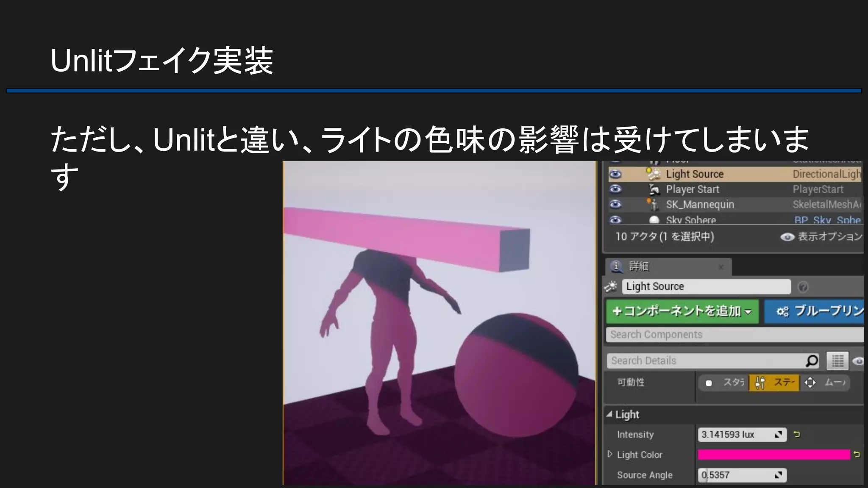Focus the Search Components field

coord(734,335)
